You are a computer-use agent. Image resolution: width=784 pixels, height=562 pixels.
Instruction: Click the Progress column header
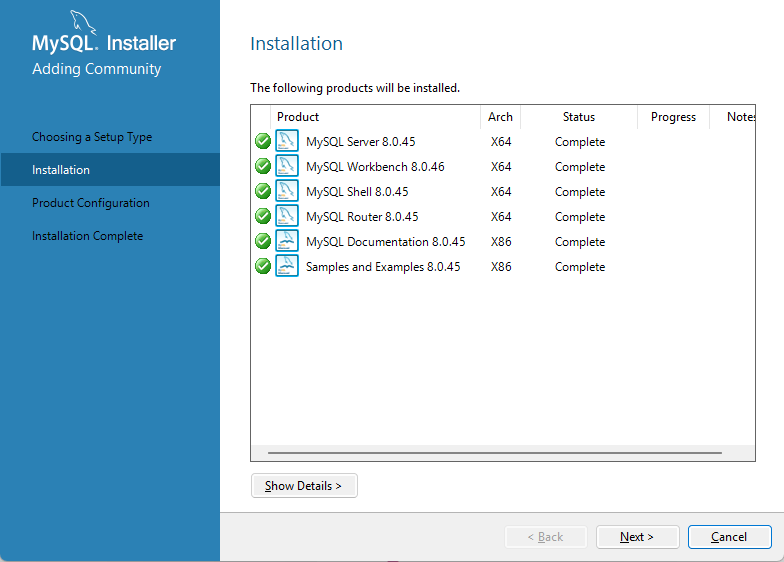[x=674, y=117]
